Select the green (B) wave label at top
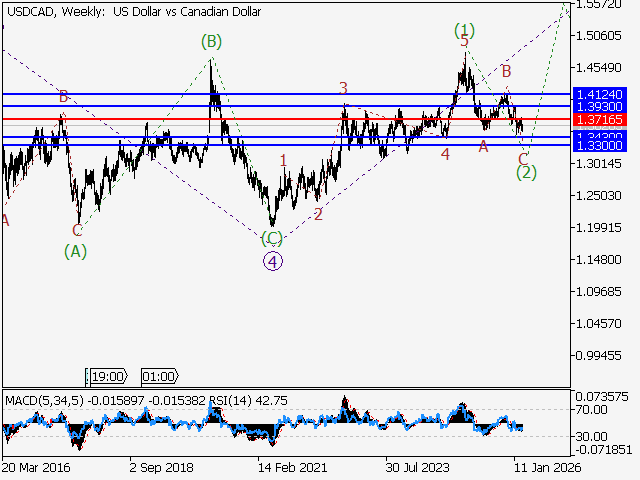This screenshot has height=480, width=640. (210, 41)
